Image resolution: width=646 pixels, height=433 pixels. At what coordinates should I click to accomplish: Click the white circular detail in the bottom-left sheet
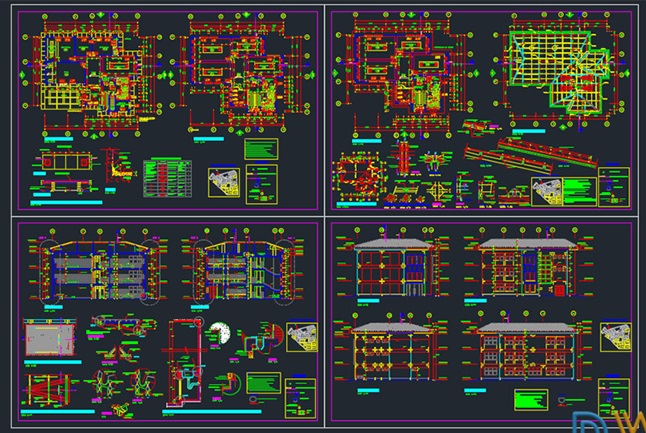220,333
